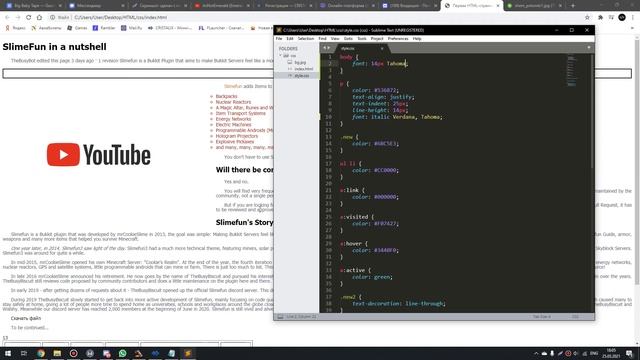Click the Energy Networks link
The height and width of the screenshot is (360, 640).
point(233,119)
